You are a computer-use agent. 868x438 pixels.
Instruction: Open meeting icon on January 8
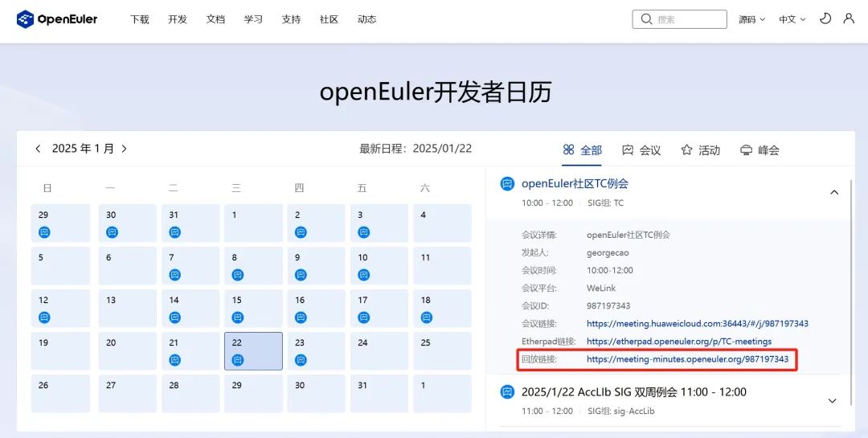237,275
